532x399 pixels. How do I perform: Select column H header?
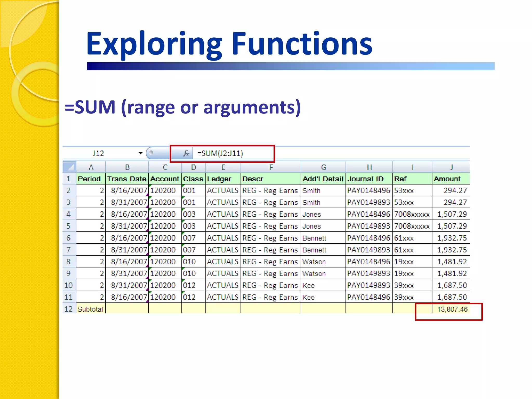[369, 167]
